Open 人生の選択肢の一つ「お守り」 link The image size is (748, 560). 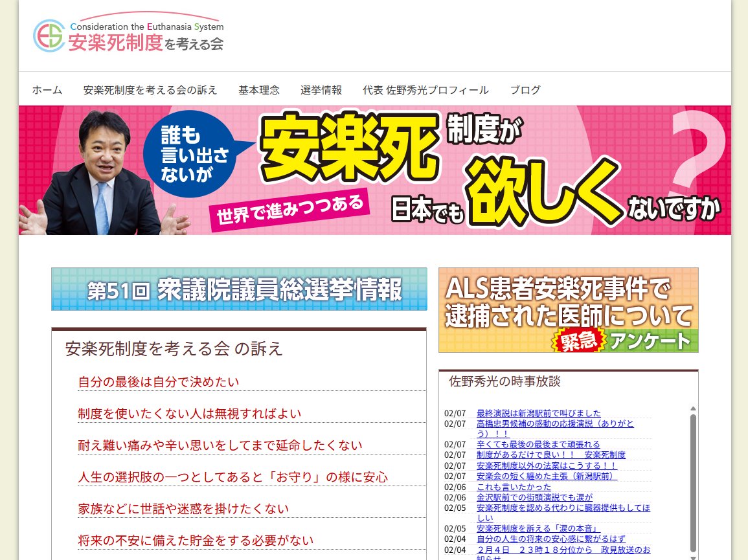click(232, 477)
